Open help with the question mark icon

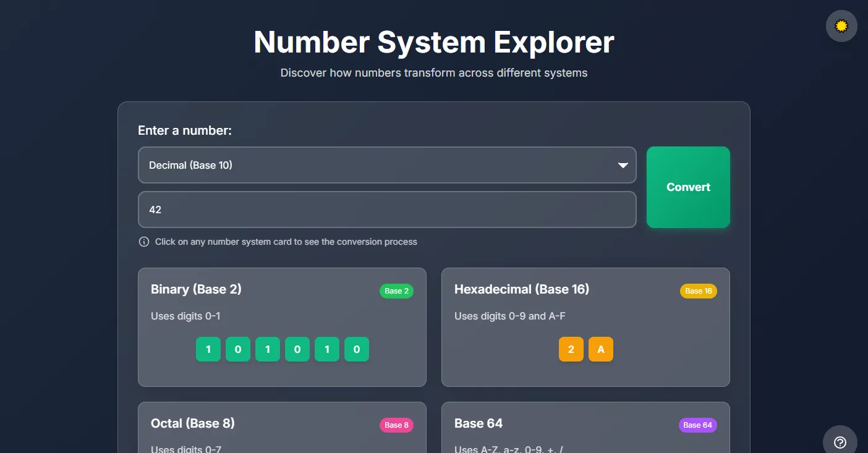pyautogui.click(x=840, y=441)
